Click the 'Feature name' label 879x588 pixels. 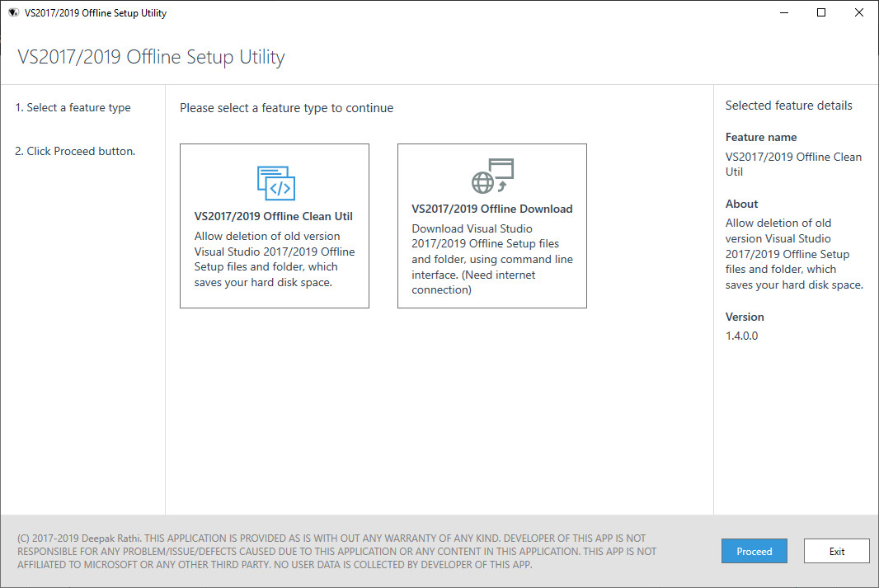(x=761, y=138)
